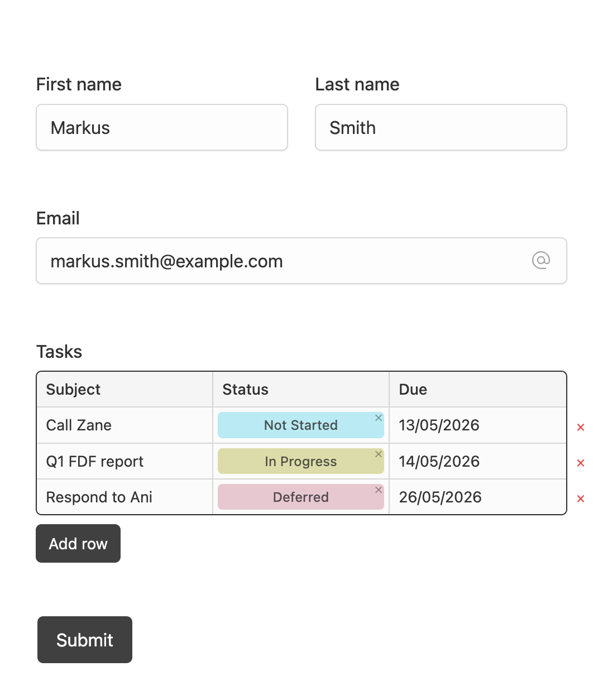Screen dimensions: 603x700
Task: Click the @ icon in Email field
Action: 541,260
